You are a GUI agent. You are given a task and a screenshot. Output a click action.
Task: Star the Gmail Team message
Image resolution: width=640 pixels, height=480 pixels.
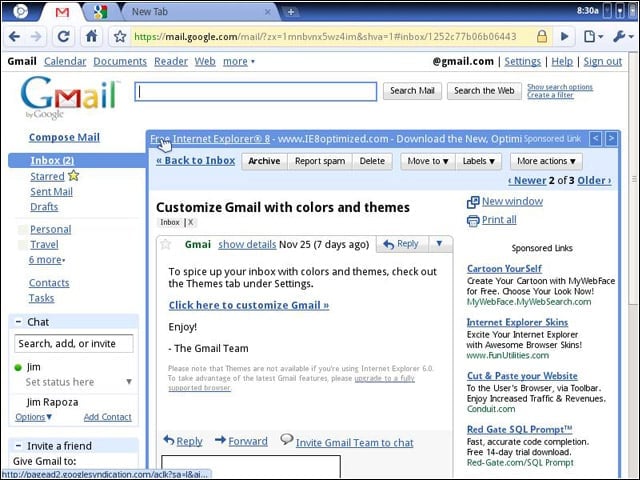point(166,244)
